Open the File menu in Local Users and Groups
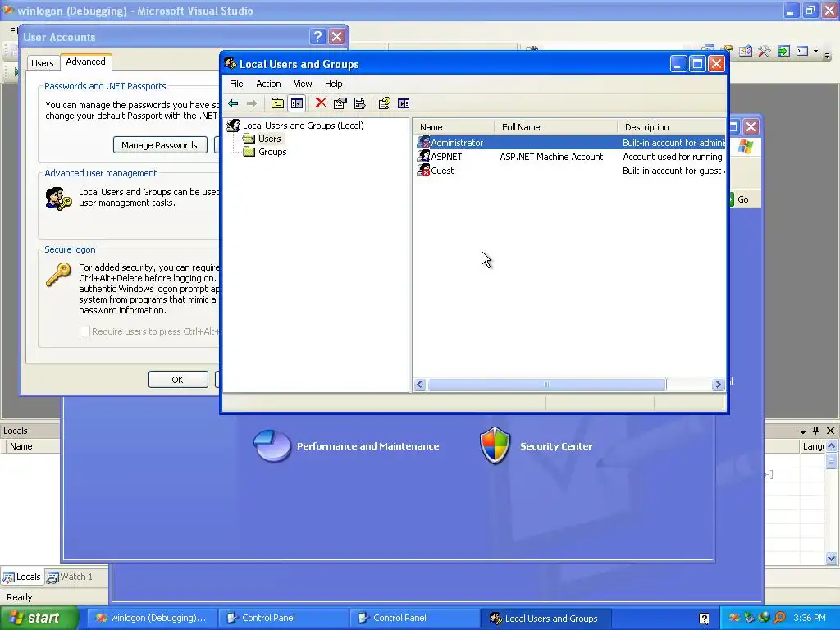 [x=236, y=84]
